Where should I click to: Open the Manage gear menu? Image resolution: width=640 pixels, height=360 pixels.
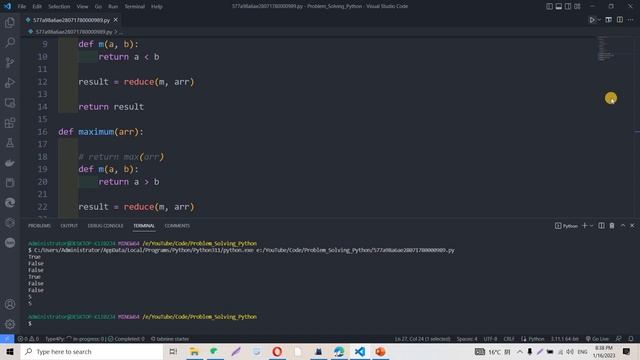coord(10,324)
